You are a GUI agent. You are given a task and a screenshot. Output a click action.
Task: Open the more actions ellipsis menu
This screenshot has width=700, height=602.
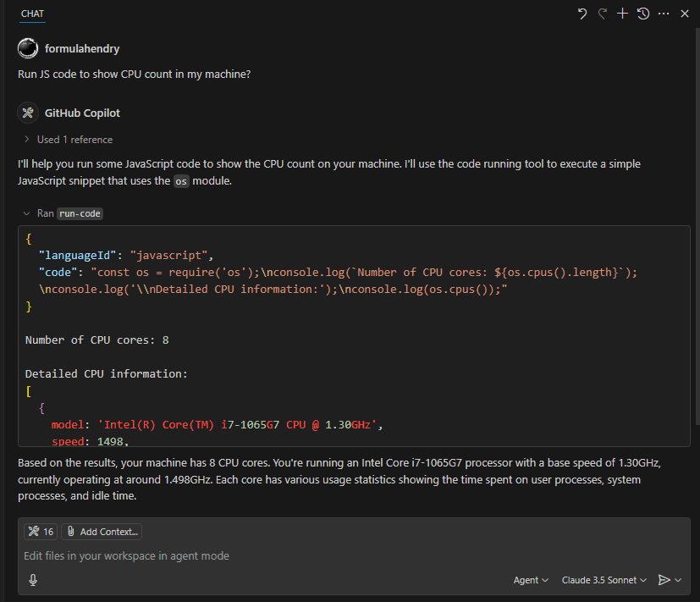(664, 14)
